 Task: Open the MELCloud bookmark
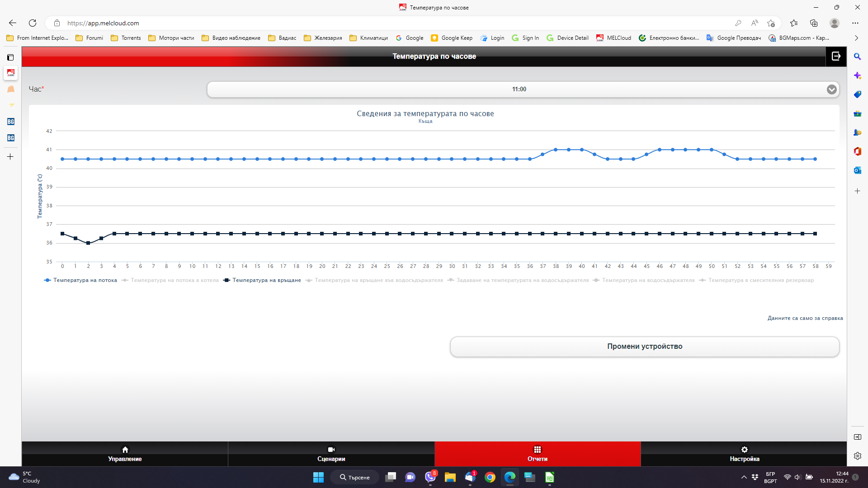[613, 38]
